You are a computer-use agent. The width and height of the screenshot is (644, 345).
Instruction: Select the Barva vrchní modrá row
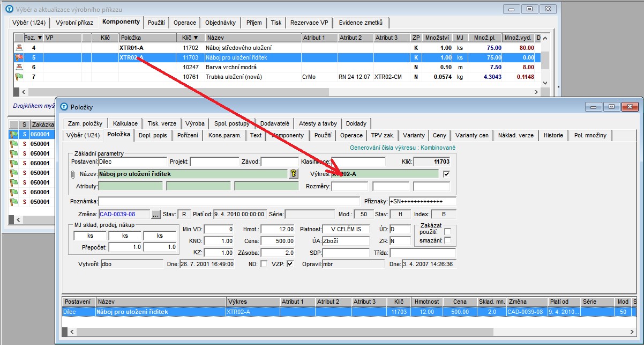pyautogui.click(x=277, y=67)
